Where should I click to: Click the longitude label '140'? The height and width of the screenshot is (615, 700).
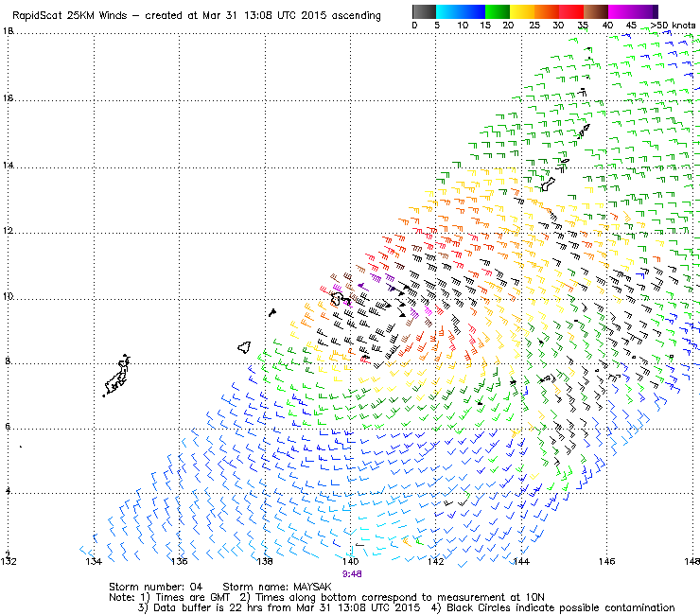(350, 561)
